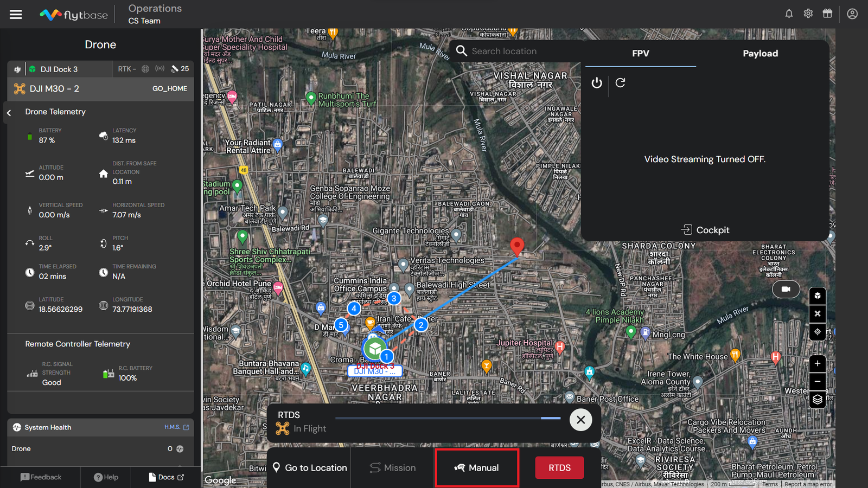Click the Drone health status icon
The height and width of the screenshot is (488, 868).
pos(180,449)
